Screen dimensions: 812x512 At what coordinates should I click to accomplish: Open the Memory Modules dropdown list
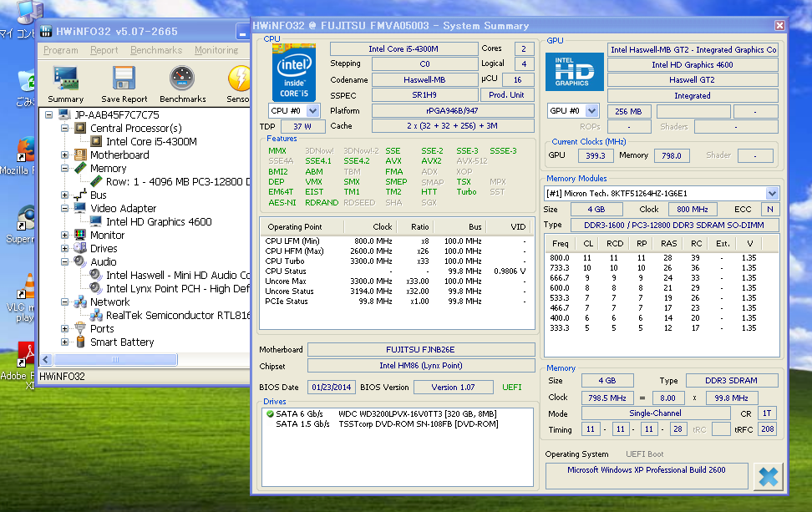coord(771,194)
